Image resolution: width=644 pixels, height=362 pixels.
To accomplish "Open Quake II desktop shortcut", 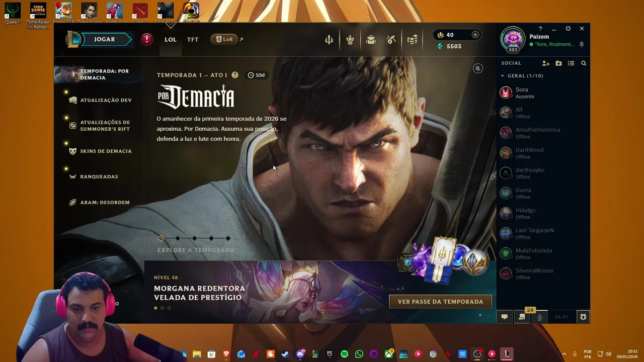I will pos(13,14).
